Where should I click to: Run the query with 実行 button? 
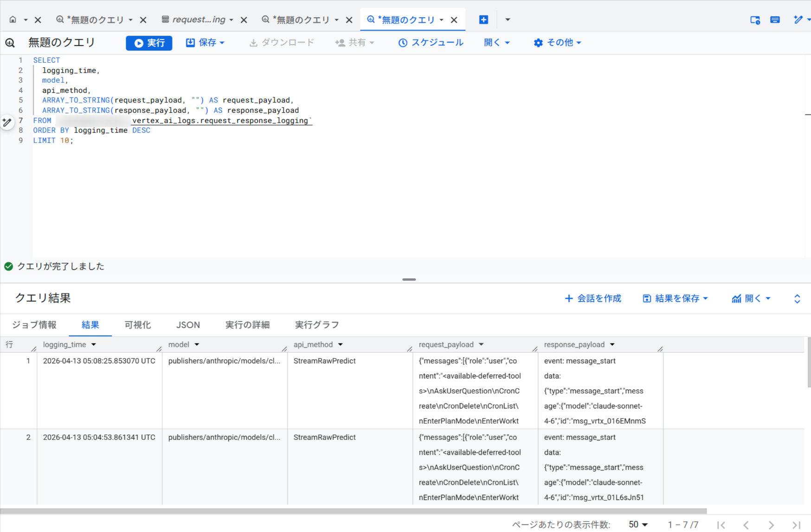point(149,43)
